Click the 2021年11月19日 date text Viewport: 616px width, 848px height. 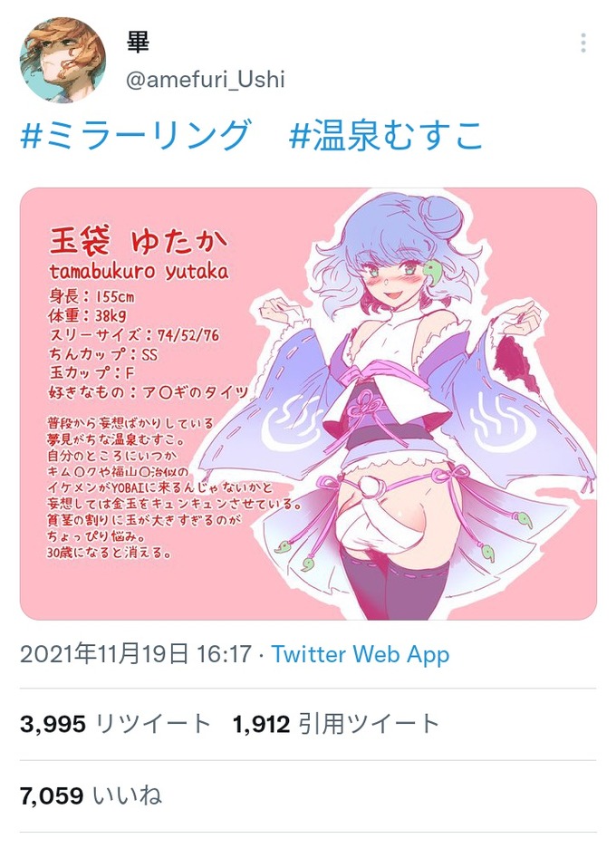pos(104,654)
